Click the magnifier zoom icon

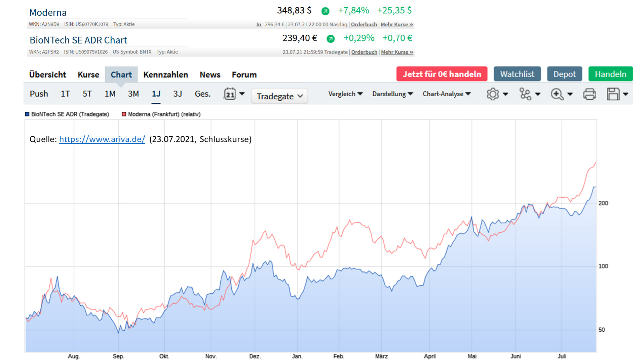557,94
